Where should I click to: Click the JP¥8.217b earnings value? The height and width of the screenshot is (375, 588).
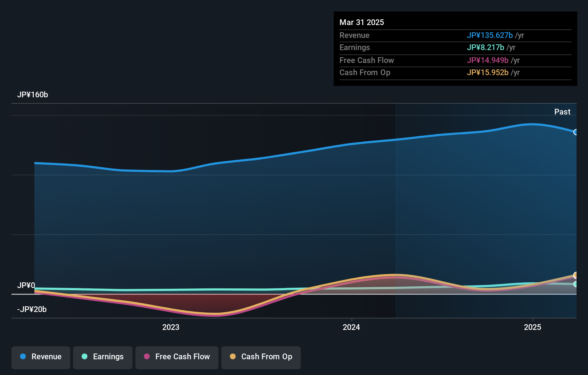485,47
